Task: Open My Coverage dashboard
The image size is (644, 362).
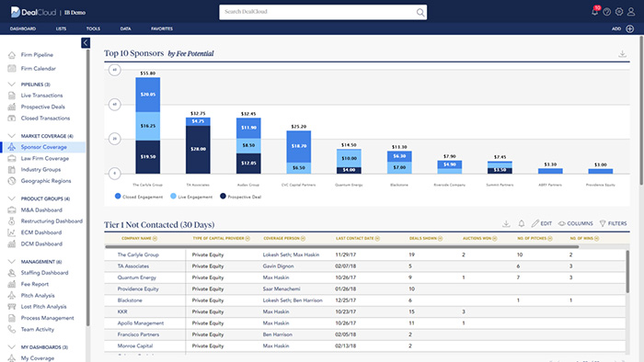Action: tap(38, 358)
